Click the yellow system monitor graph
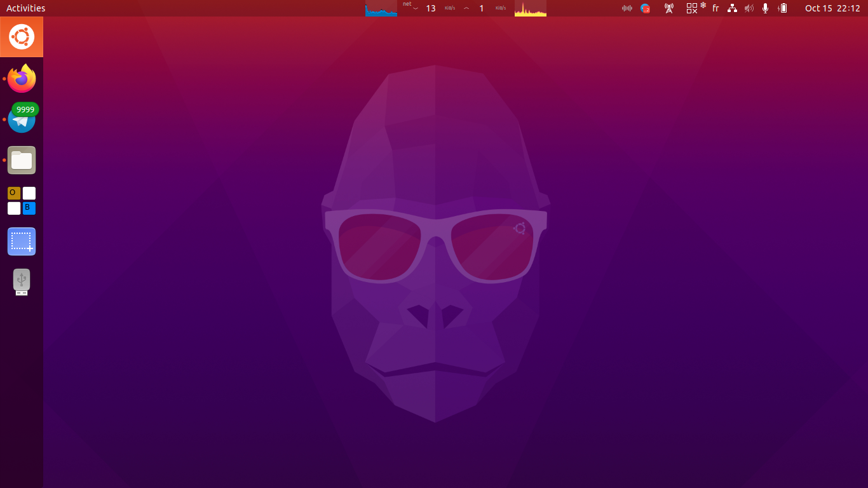868x488 pixels. 531,8
